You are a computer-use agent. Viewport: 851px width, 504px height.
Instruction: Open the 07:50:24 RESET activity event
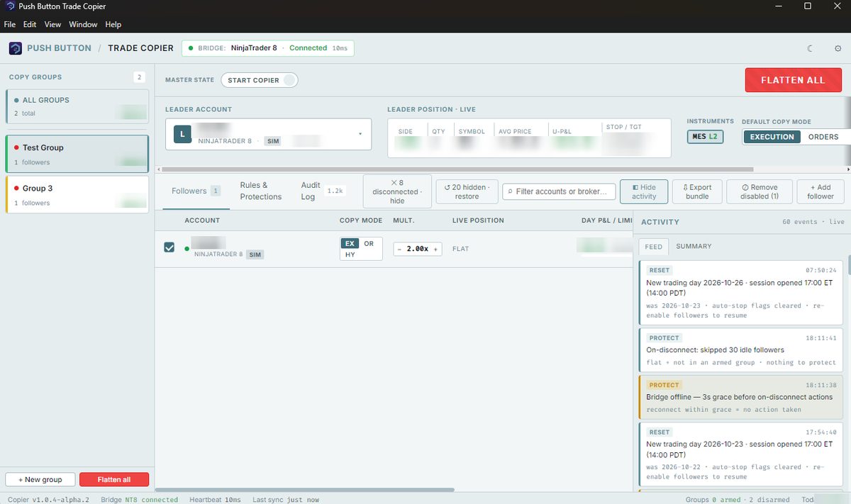(742, 293)
